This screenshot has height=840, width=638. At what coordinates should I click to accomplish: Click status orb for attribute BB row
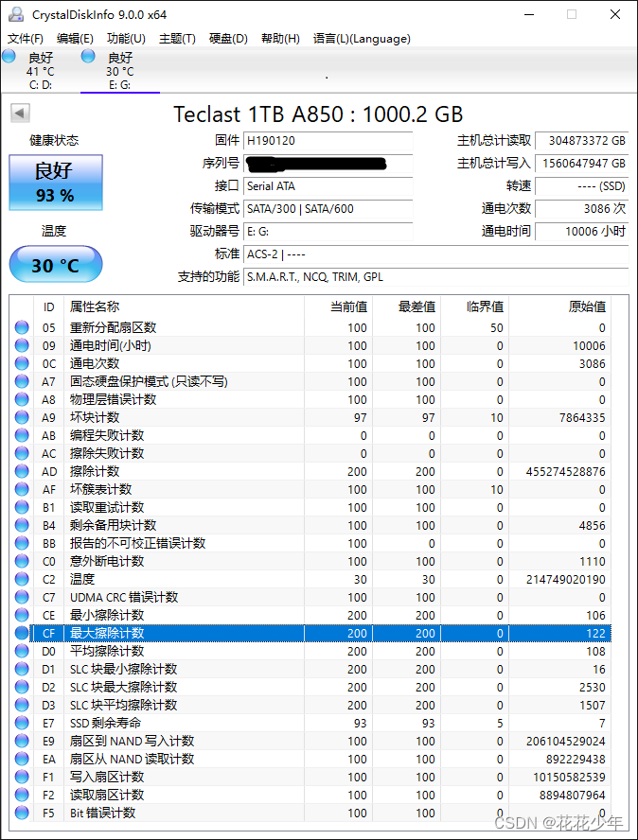tap(22, 543)
